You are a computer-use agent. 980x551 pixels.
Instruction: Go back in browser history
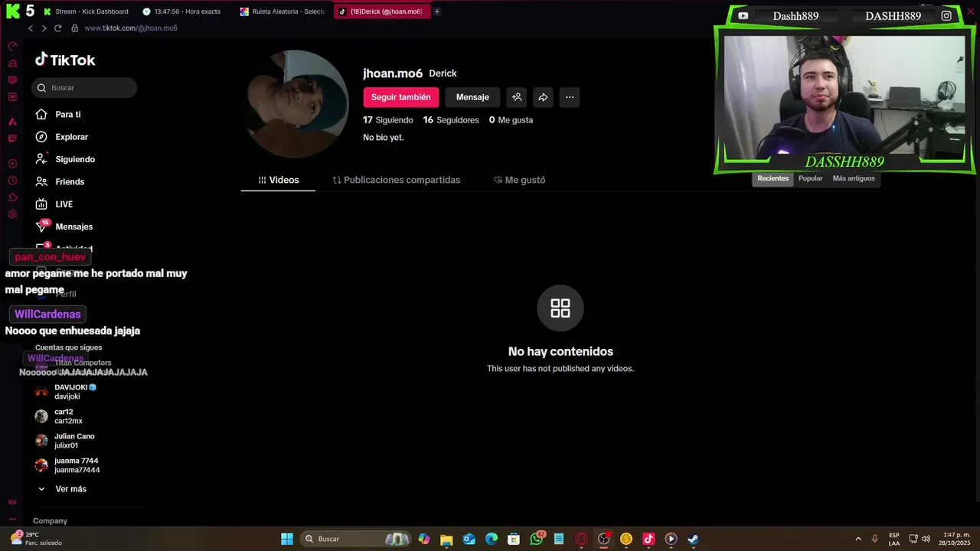tap(30, 28)
